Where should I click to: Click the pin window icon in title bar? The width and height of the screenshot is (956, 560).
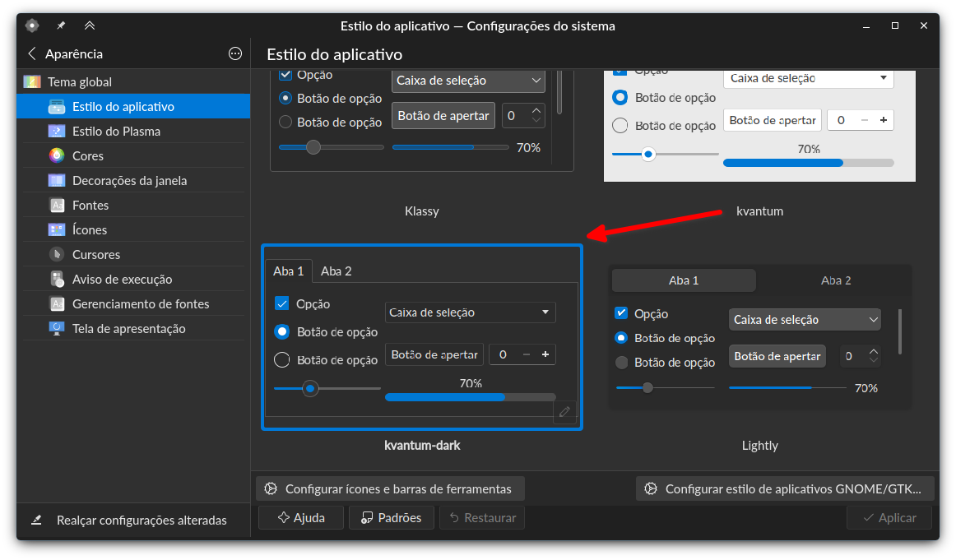[x=61, y=25]
